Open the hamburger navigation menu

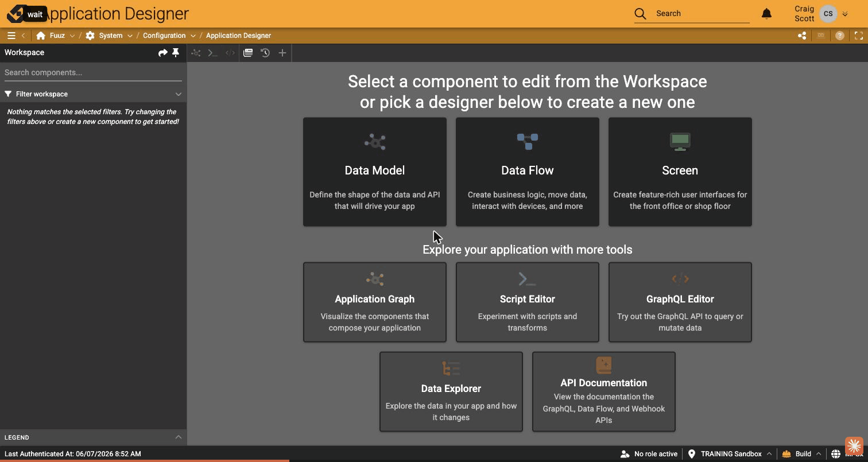click(x=11, y=36)
